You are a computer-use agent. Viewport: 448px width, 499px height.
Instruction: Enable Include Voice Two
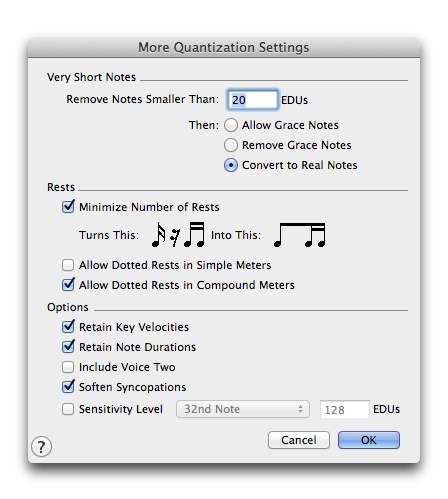(68, 367)
